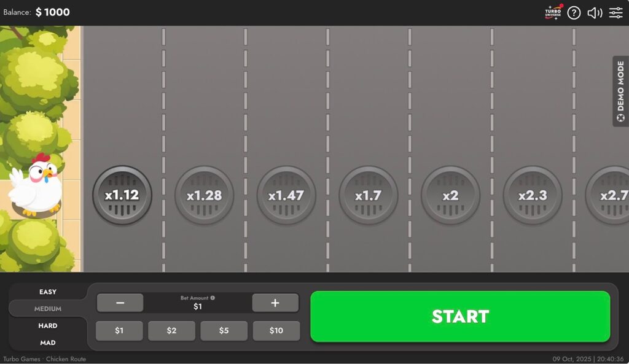Mute the game sound
629x364 pixels.
tap(595, 13)
